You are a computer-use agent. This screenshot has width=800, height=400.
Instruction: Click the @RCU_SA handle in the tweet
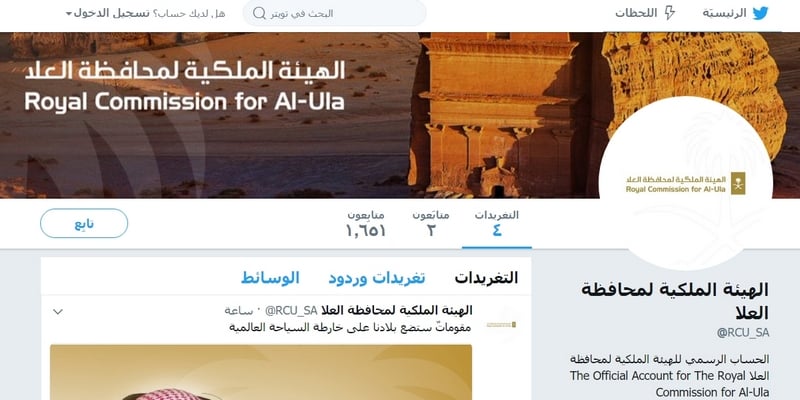tap(291, 311)
